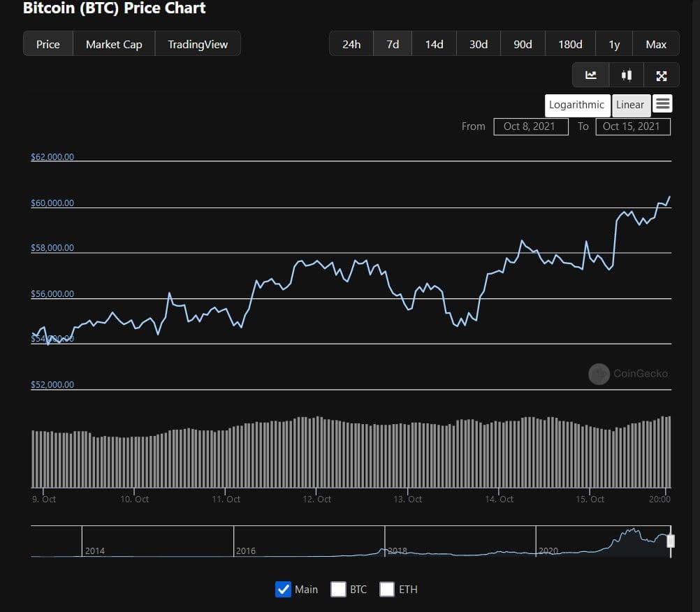Click the 1y time range button
This screenshot has height=612, width=700.
tap(614, 44)
